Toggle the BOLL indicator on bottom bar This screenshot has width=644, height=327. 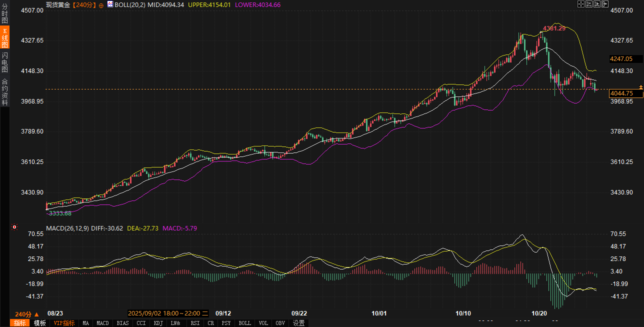point(244,323)
